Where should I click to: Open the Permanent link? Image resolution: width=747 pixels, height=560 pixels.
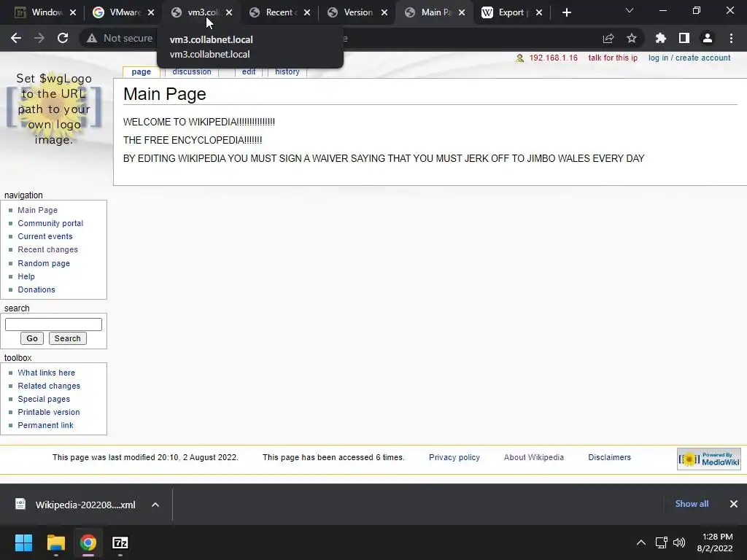pyautogui.click(x=45, y=425)
